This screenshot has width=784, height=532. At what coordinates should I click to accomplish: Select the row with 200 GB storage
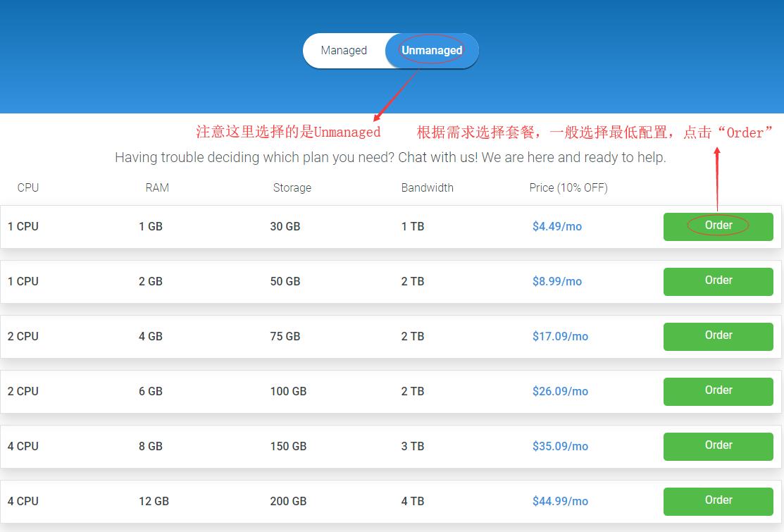pyautogui.click(x=288, y=502)
